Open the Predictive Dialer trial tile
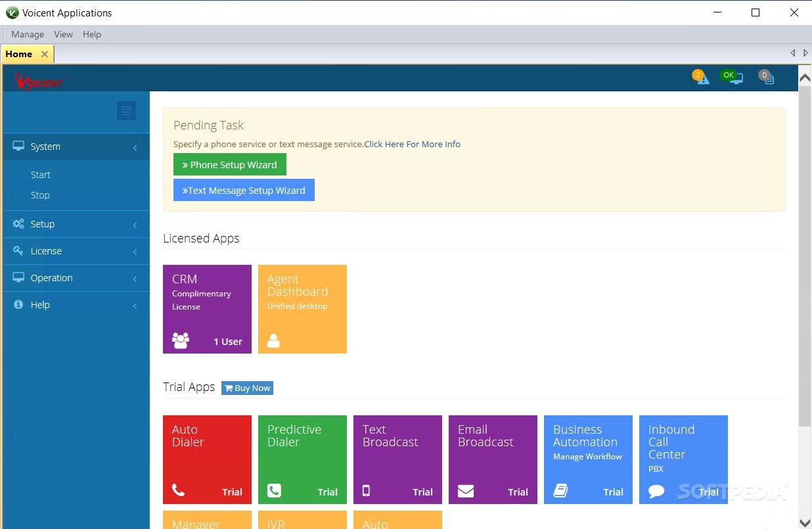 [x=302, y=459]
